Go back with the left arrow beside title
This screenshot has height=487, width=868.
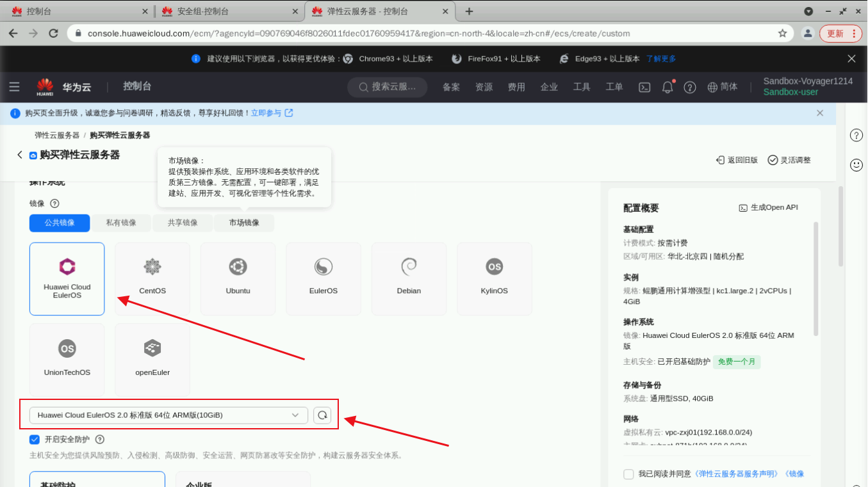coord(20,155)
